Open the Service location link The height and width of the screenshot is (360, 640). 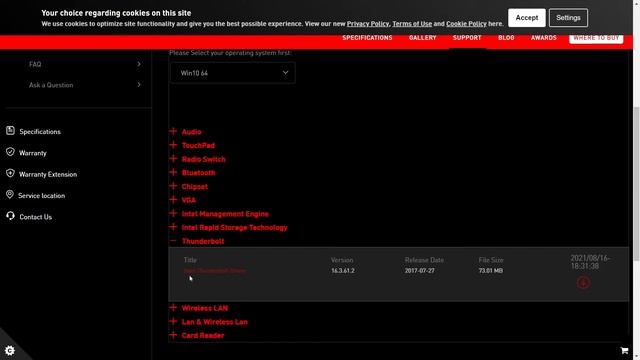41,196
